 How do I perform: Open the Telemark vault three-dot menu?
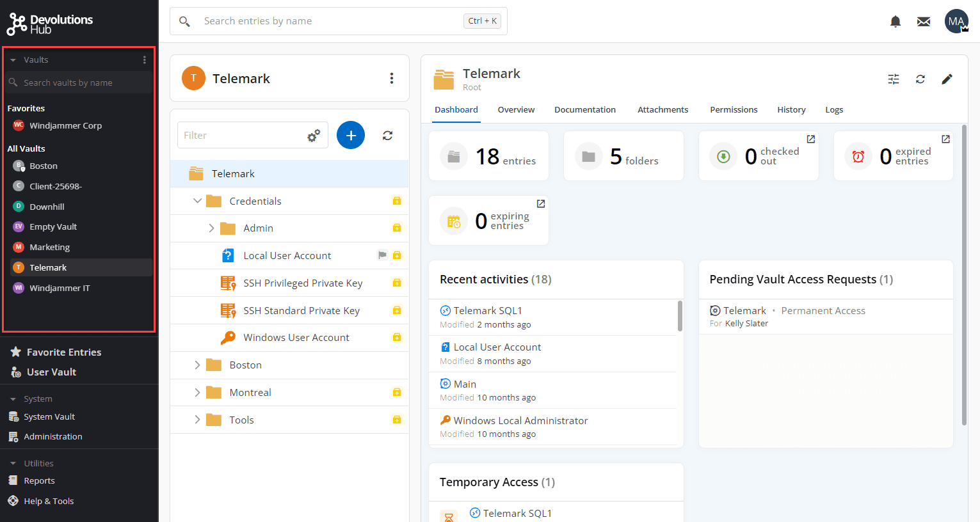[391, 78]
